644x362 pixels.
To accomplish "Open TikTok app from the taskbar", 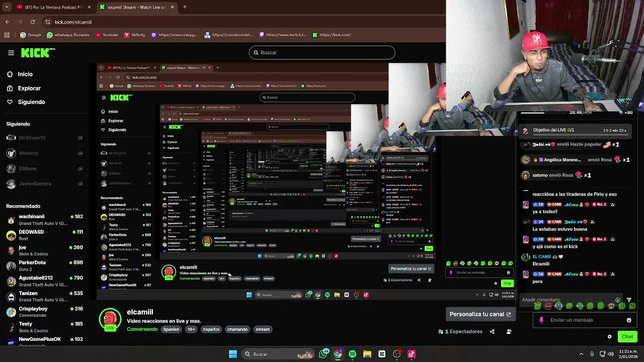I will point(412,354).
